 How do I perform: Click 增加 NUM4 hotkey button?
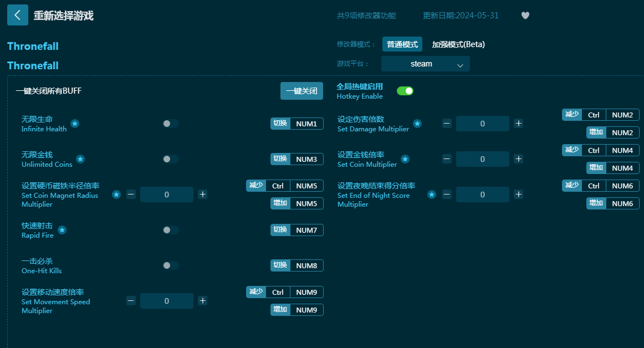(x=613, y=168)
